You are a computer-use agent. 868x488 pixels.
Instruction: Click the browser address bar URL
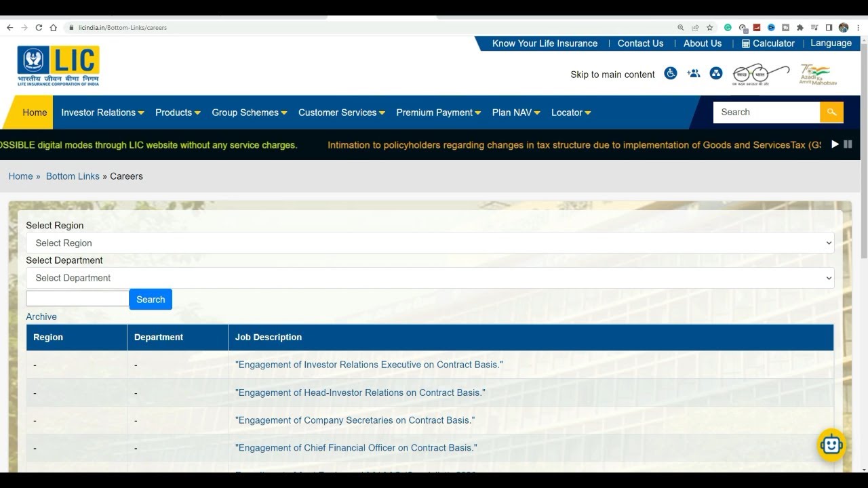click(122, 28)
